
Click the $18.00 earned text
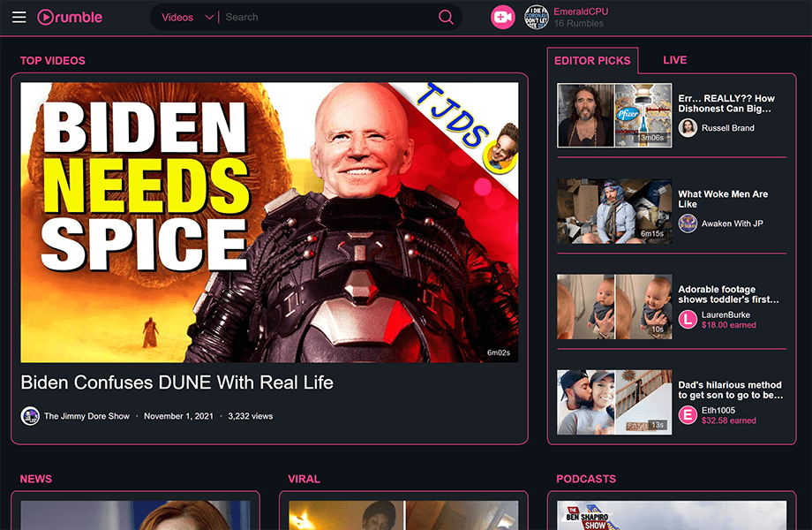(729, 325)
